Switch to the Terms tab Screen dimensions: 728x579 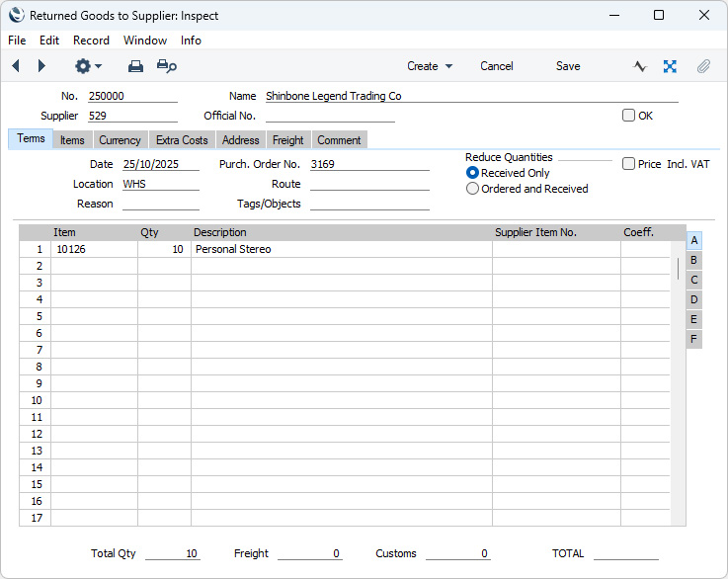tap(31, 139)
